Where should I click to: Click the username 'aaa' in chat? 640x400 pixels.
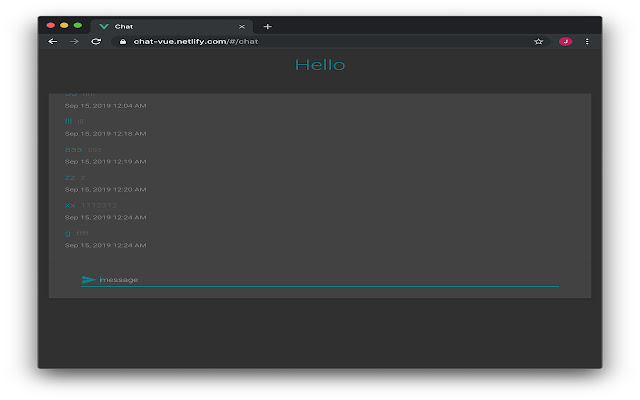(x=73, y=150)
